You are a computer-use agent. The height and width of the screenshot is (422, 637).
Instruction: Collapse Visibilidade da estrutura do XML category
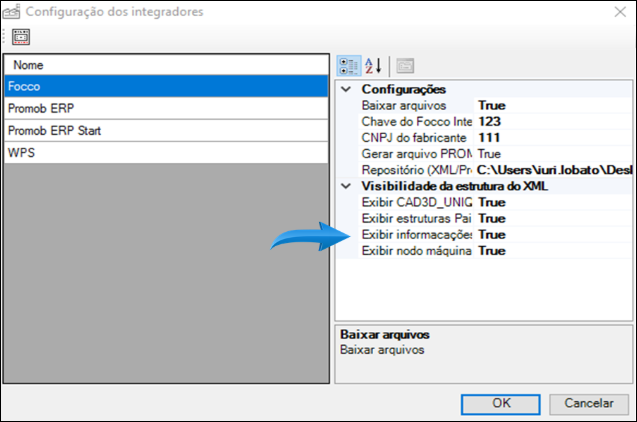tap(346, 186)
